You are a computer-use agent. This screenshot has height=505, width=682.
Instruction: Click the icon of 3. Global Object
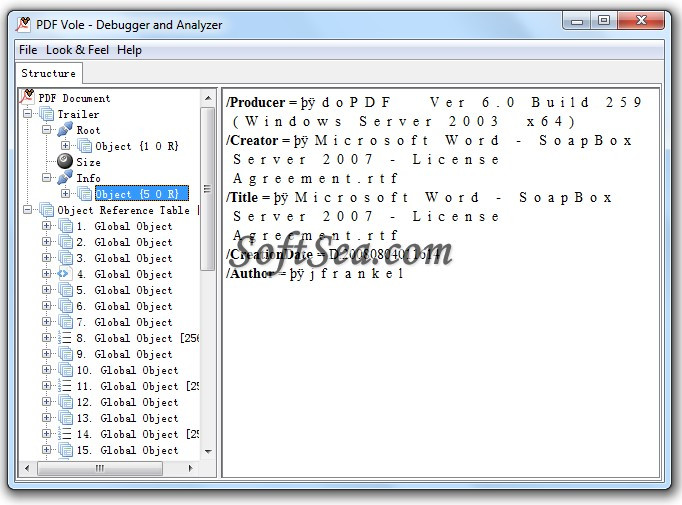(65, 258)
